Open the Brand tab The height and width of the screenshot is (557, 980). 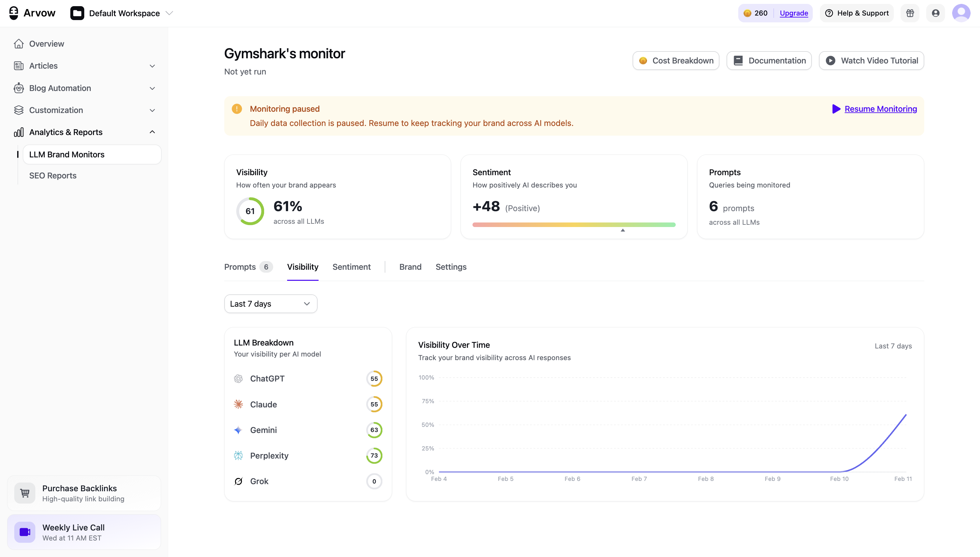tap(410, 267)
